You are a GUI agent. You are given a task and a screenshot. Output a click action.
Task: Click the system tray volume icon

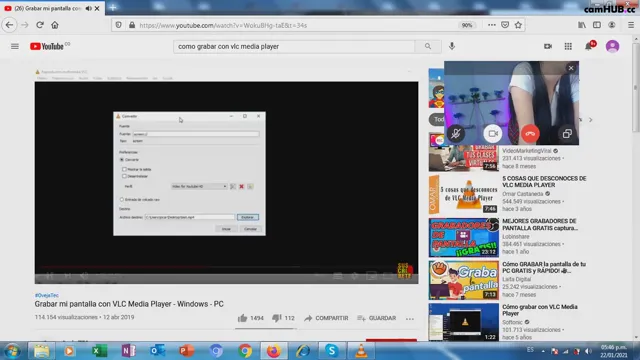(x=588, y=351)
